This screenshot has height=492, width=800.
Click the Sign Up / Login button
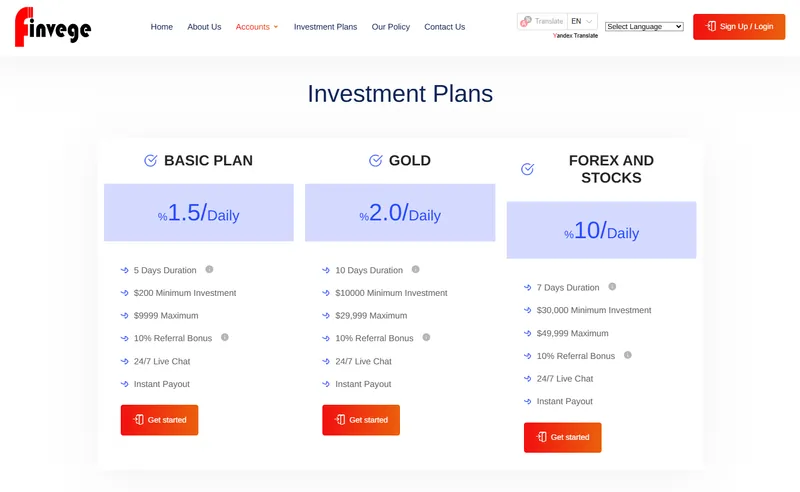pyautogui.click(x=739, y=27)
